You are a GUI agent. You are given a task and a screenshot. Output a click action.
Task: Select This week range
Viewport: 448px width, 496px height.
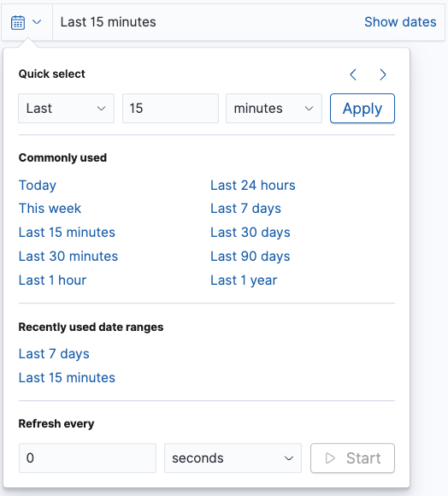click(50, 209)
